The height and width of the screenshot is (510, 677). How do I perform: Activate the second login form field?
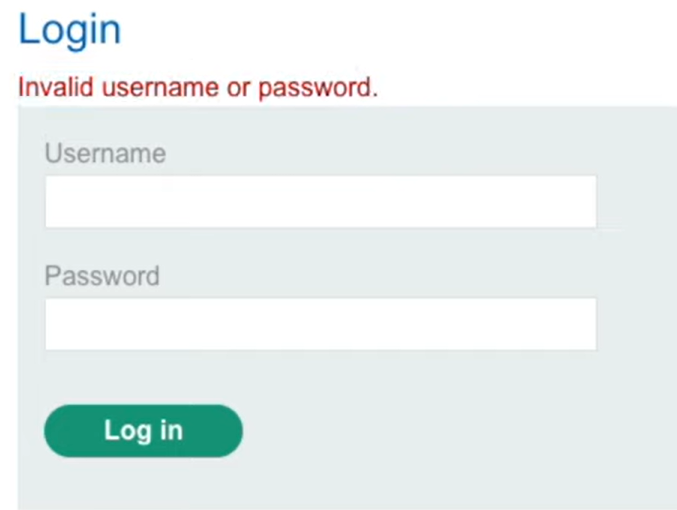click(x=320, y=323)
